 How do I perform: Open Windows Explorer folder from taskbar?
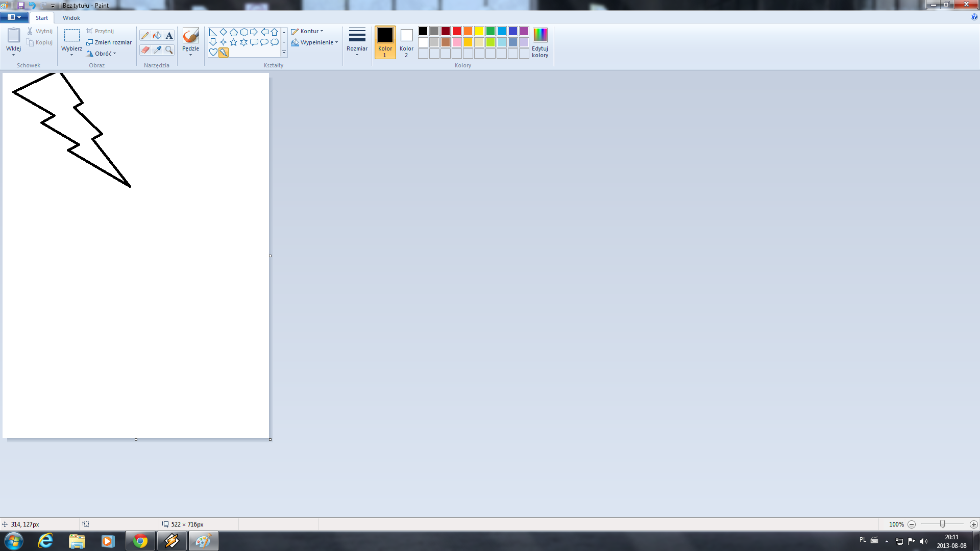(77, 541)
